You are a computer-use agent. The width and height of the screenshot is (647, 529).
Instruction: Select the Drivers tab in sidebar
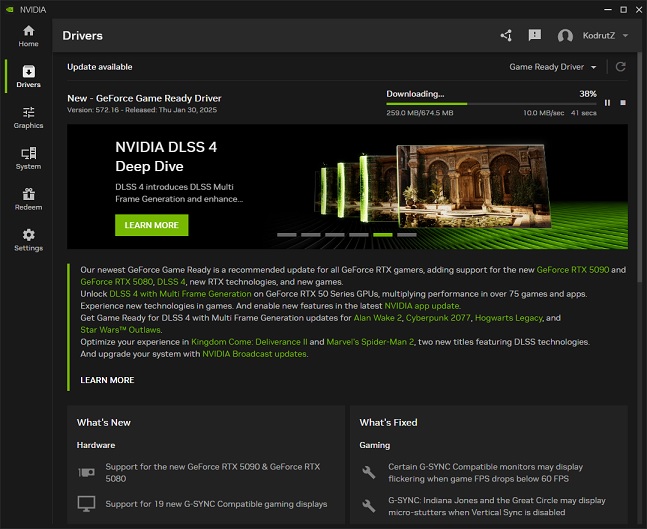28,77
